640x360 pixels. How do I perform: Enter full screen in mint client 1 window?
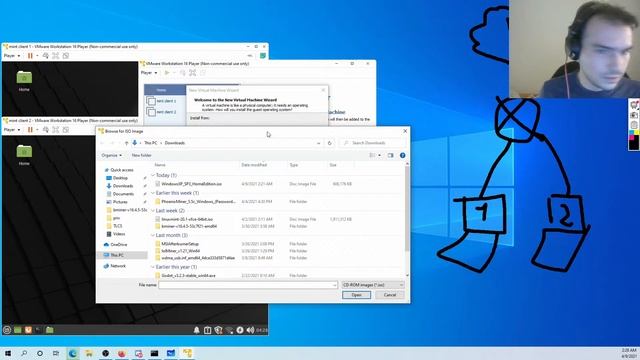(56, 56)
